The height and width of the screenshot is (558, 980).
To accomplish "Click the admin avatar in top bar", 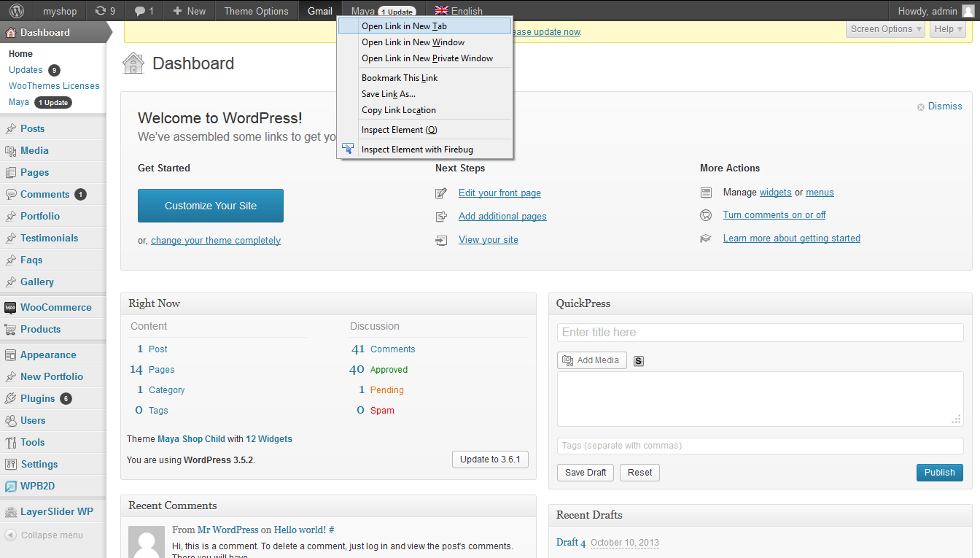I will pos(967,11).
